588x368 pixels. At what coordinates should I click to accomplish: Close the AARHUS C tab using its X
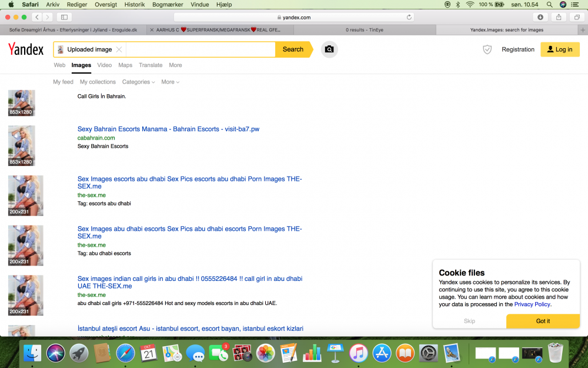click(x=152, y=30)
